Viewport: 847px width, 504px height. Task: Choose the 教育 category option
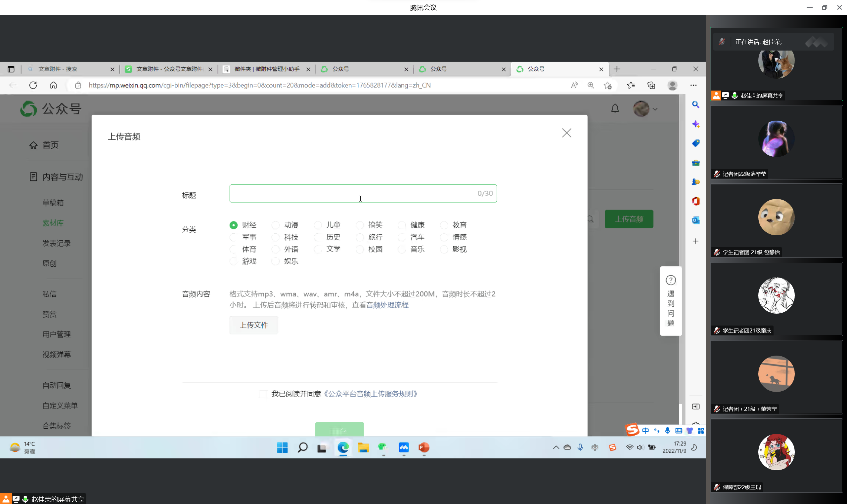point(444,225)
